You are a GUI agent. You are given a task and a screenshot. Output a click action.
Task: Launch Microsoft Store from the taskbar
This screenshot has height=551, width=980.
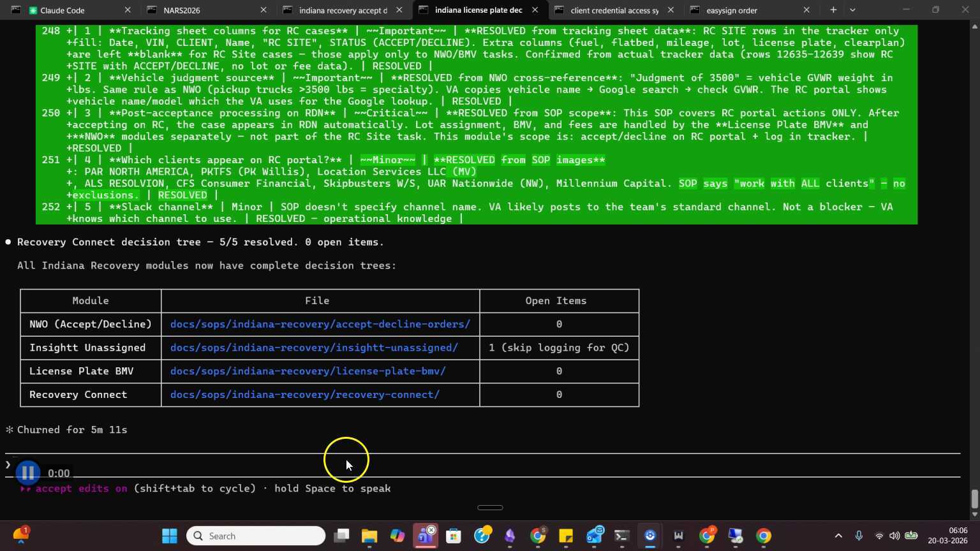click(x=454, y=536)
